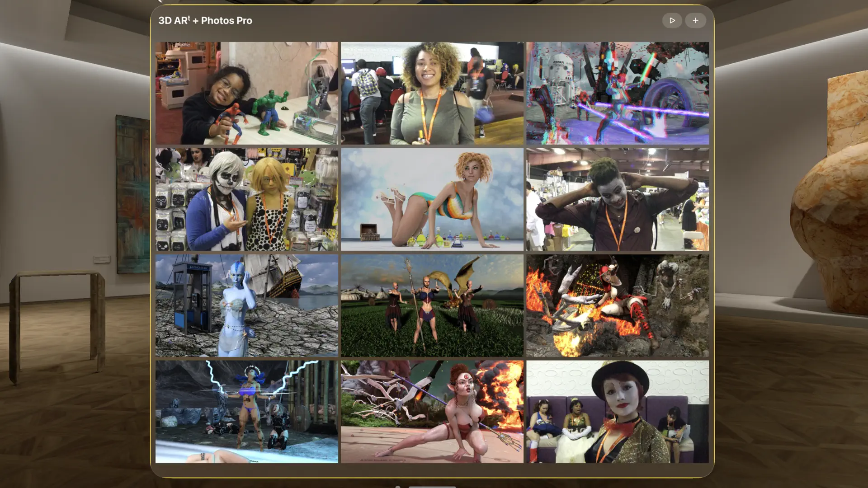Start the slideshow with the Play icon

click(672, 20)
